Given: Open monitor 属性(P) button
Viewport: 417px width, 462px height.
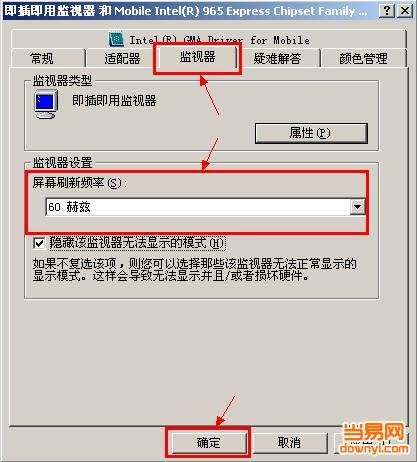Looking at the screenshot, I should 311,133.
